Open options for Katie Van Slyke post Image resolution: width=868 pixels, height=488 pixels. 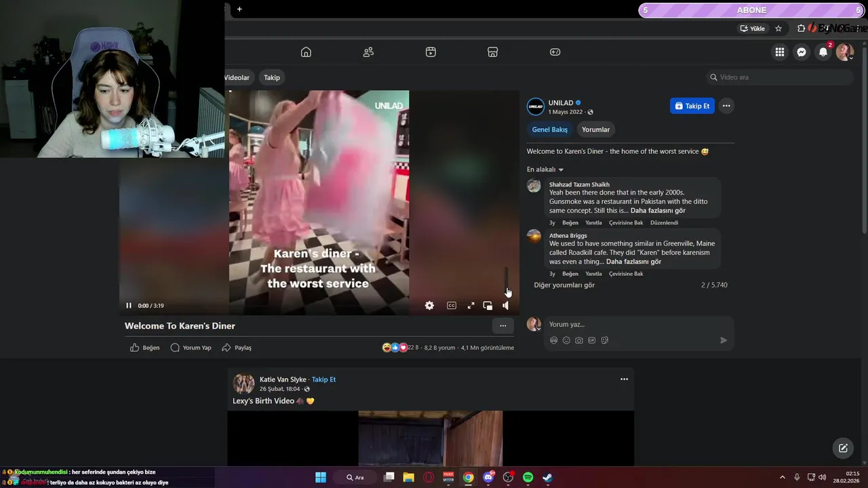(x=624, y=380)
